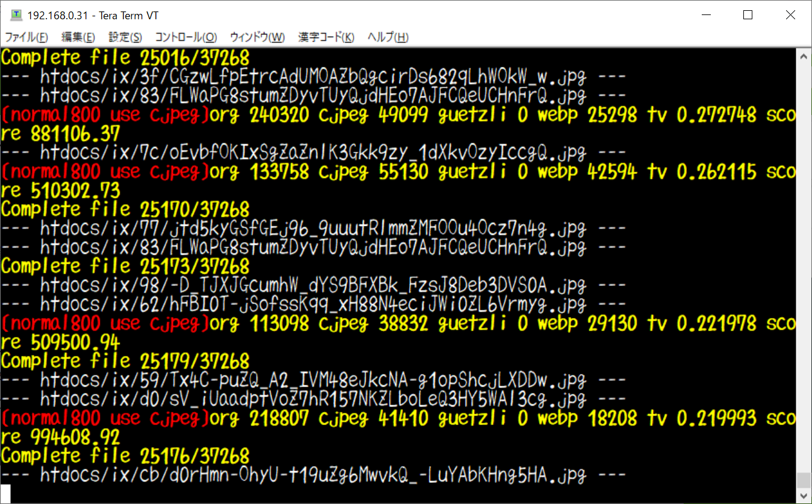Click 'org 133758' in the output
This screenshot has height=504, width=812.
[260, 172]
